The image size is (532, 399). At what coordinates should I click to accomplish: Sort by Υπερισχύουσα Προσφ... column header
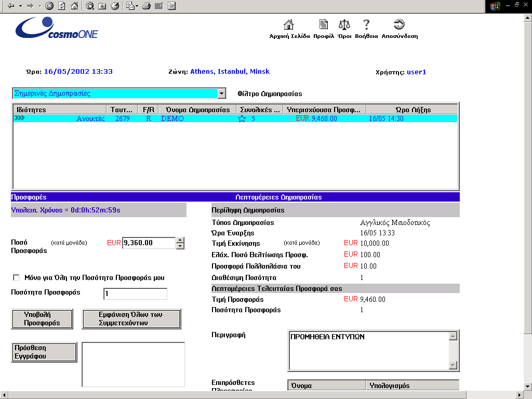pos(325,110)
